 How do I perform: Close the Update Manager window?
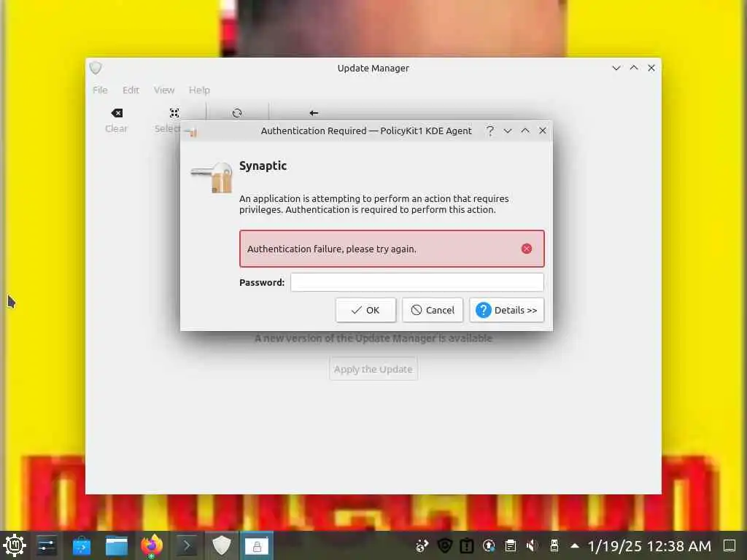click(x=651, y=68)
